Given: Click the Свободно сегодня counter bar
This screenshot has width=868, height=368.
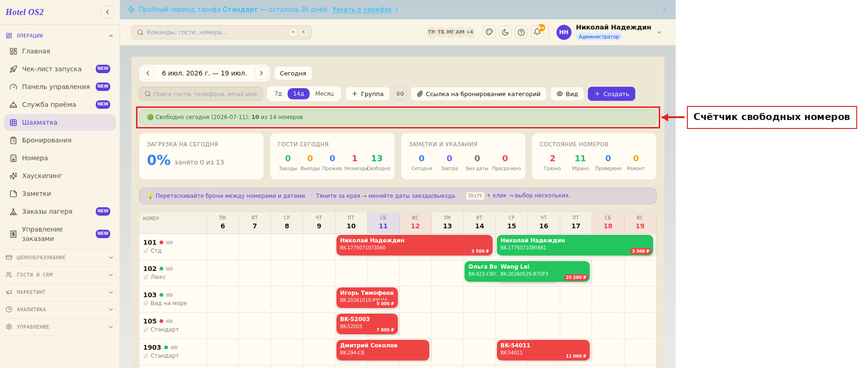Looking at the screenshot, I should (x=398, y=117).
